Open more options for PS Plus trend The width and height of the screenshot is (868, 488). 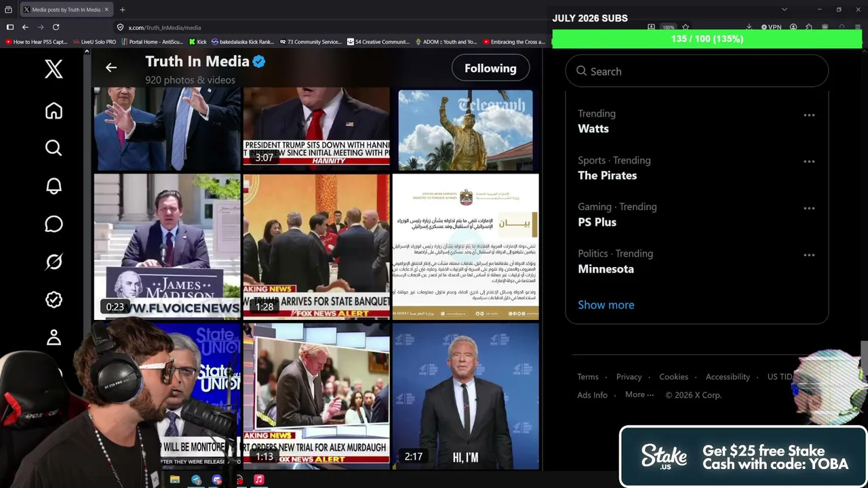click(x=809, y=208)
